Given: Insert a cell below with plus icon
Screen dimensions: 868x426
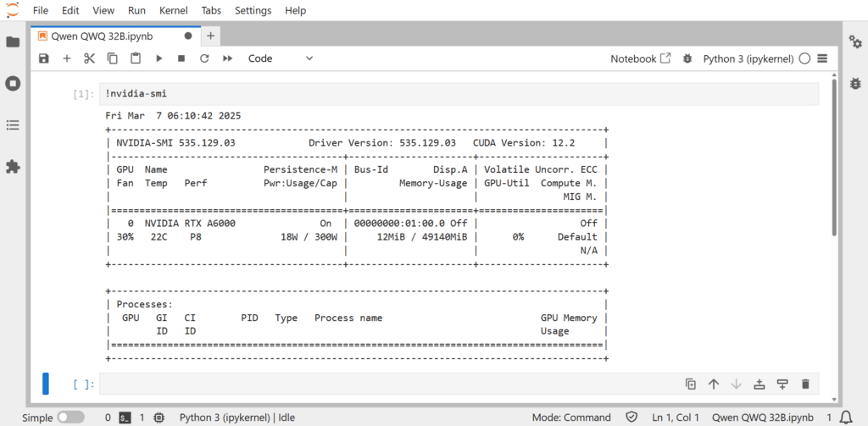Looking at the screenshot, I should tap(67, 58).
